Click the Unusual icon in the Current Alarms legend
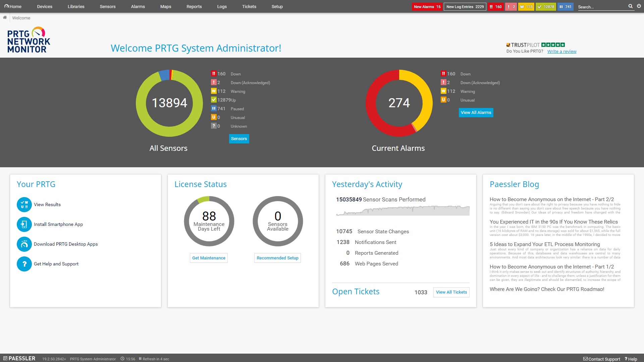Viewport: 644px width, 362px height. pos(443,100)
